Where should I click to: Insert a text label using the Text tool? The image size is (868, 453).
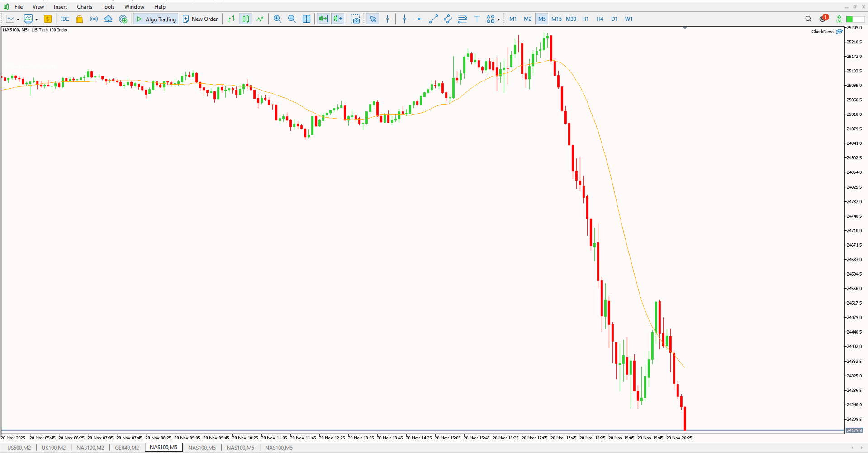[477, 19]
